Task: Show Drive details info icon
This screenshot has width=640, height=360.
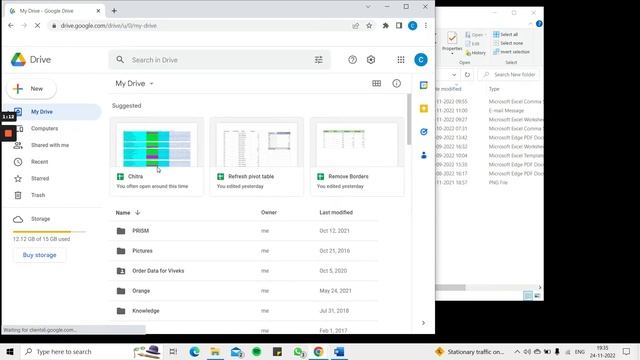Action: click(x=396, y=83)
